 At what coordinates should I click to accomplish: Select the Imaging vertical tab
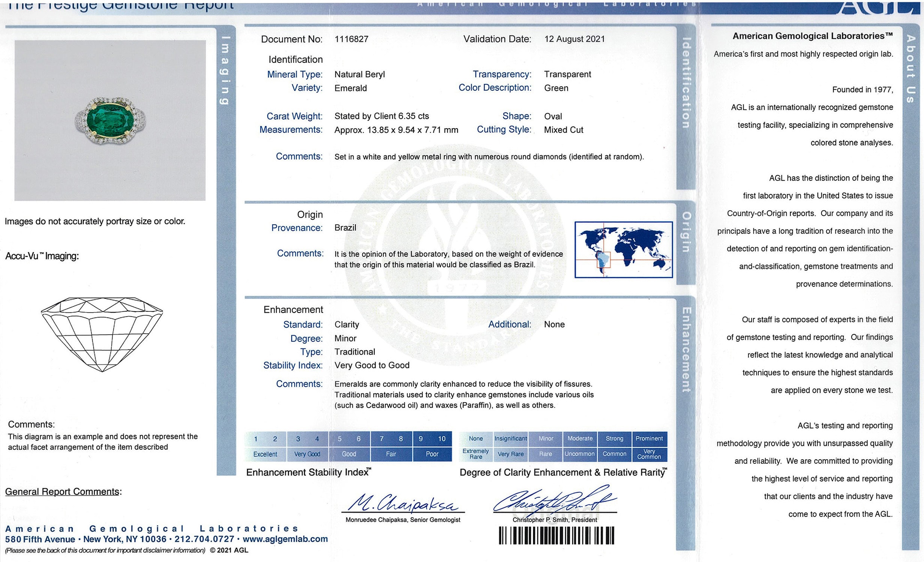225,70
